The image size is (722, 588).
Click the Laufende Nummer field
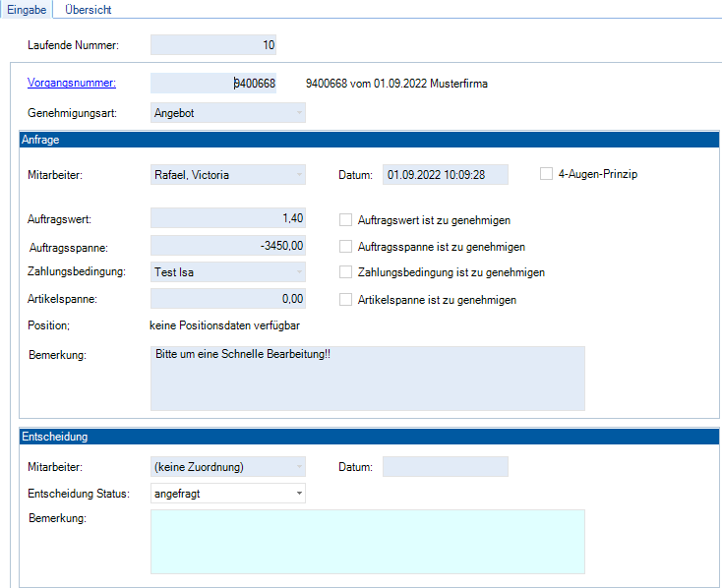click(x=213, y=45)
